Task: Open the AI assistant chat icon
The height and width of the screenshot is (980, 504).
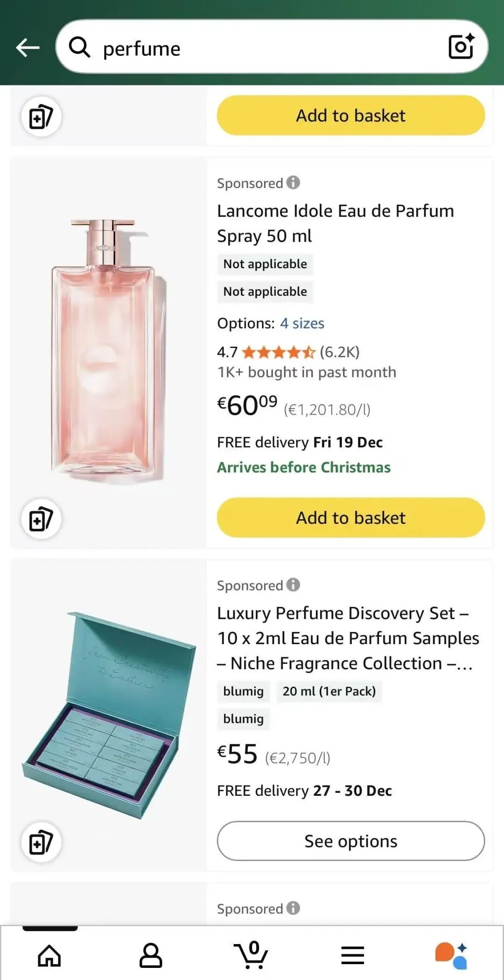Action: pyautogui.click(x=451, y=955)
